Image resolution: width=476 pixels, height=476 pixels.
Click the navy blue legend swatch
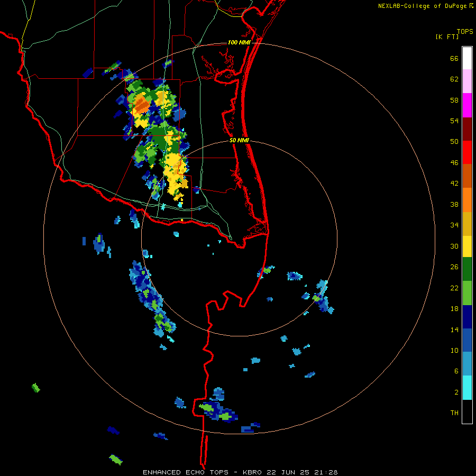coord(467,317)
